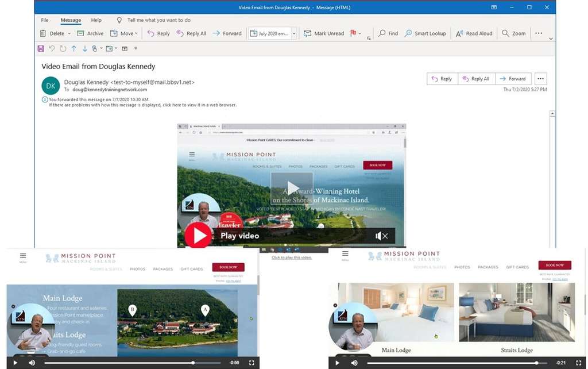Click the ribbon Reply button
588x369 pixels.
pyautogui.click(x=158, y=33)
